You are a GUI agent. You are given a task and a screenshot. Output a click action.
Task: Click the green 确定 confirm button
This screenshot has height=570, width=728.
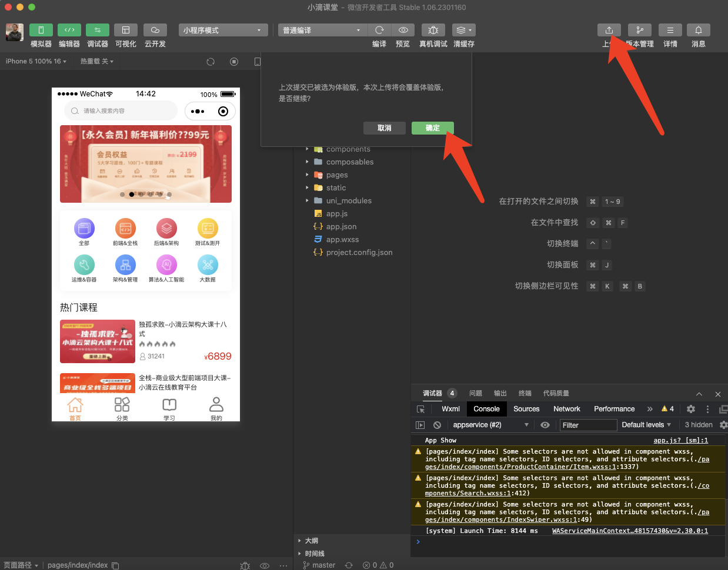[x=432, y=128]
